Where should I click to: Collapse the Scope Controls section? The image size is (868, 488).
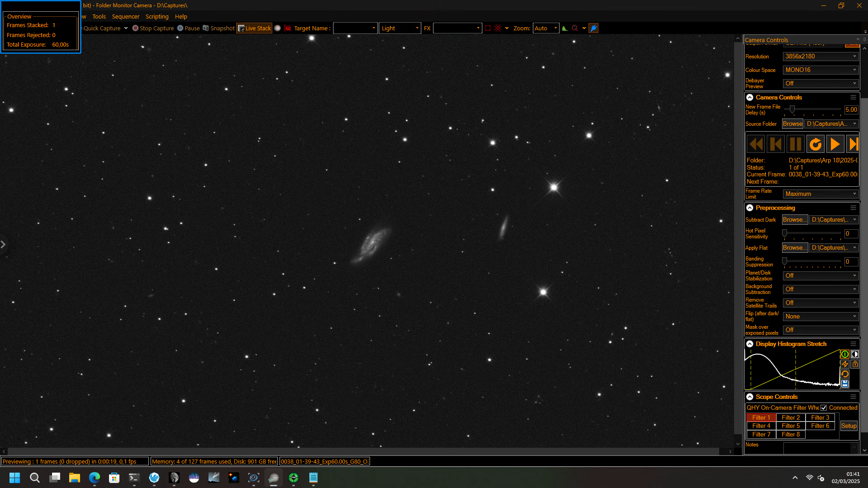749,397
